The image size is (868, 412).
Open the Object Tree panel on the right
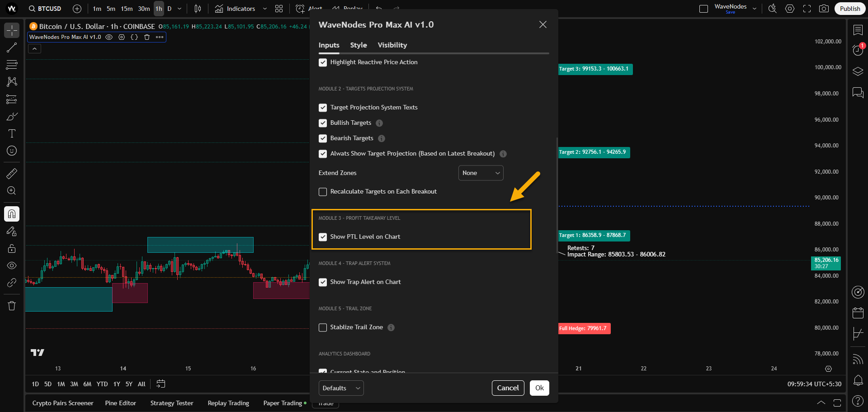858,71
